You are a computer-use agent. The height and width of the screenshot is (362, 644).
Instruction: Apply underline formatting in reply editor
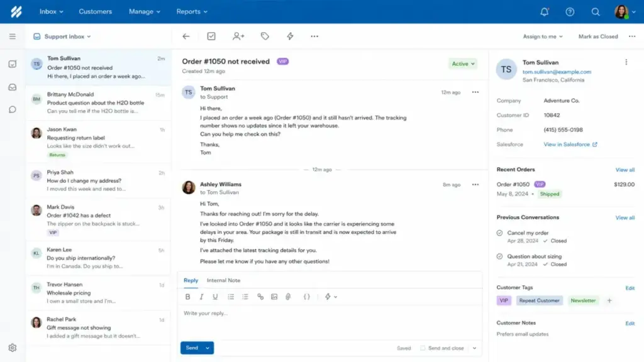pos(215,297)
